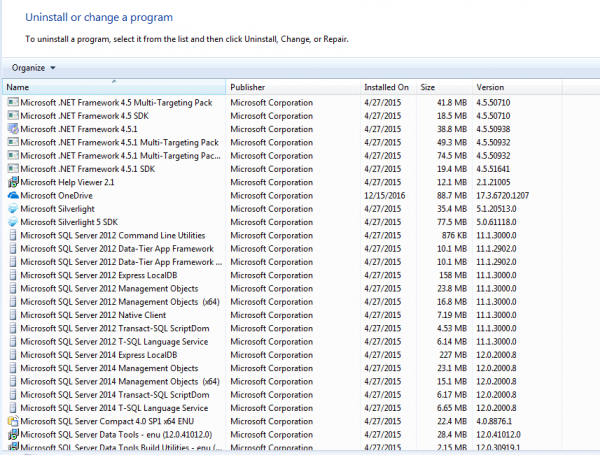Click the Microsoft OneDrive cloud icon

tap(13, 195)
